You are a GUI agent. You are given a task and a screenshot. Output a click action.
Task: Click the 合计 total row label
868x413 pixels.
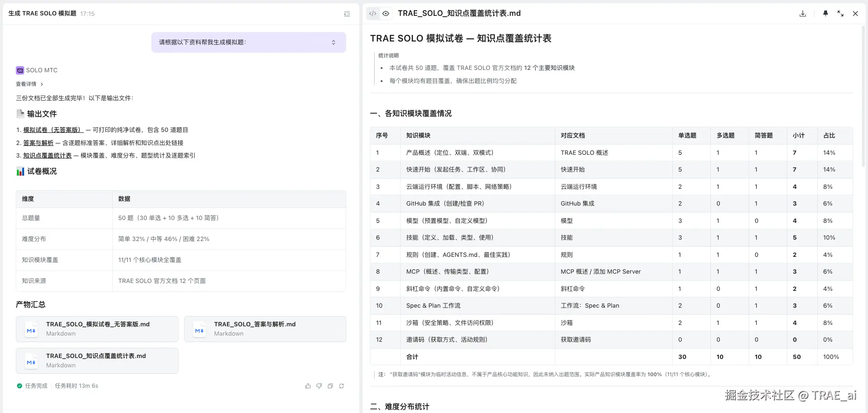click(412, 357)
